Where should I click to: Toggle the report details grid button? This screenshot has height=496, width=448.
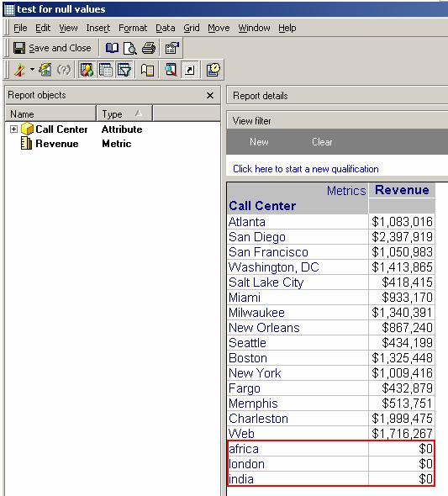[105, 70]
